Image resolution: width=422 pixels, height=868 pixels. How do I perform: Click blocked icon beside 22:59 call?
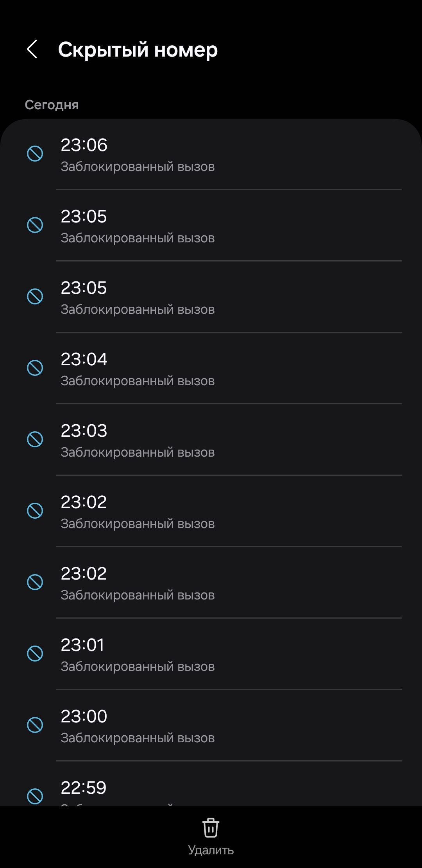[x=35, y=795]
